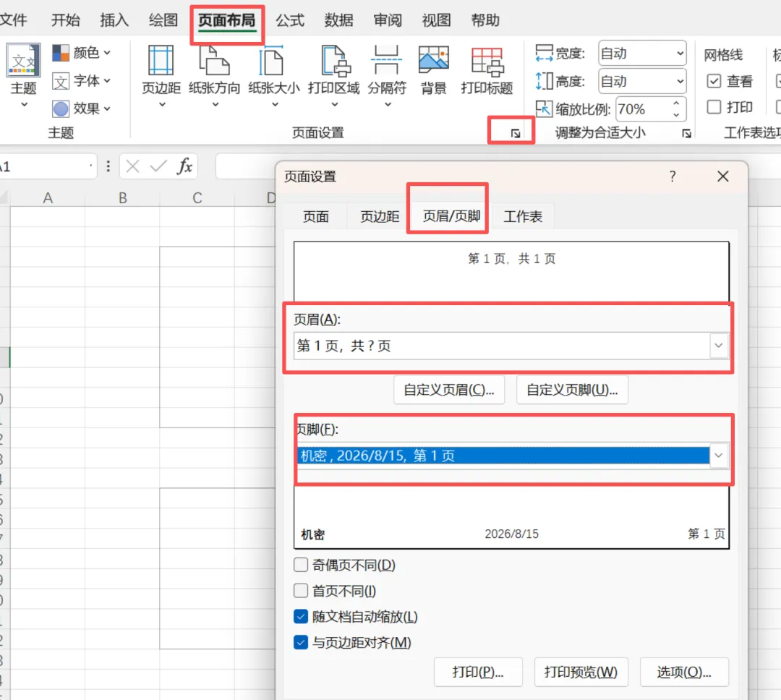The image size is (781, 700).
Task: Toggle 网格线 查看 checkbox
Action: [x=714, y=81]
